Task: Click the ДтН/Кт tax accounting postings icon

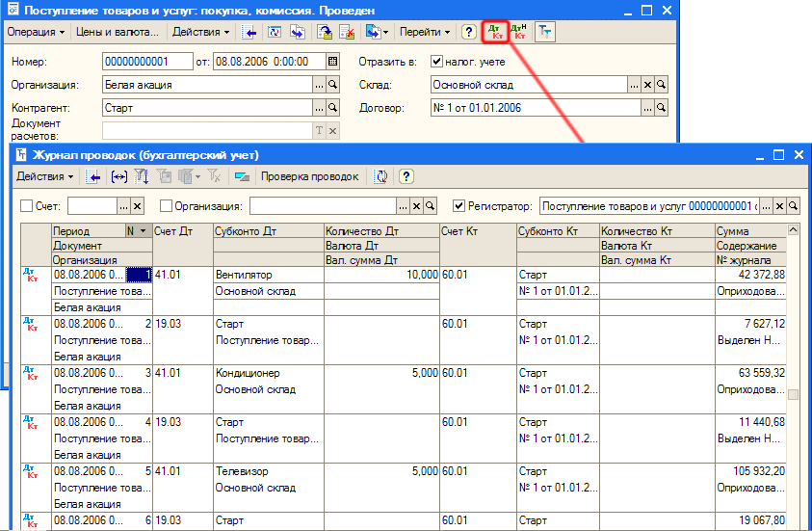Action: (x=518, y=32)
